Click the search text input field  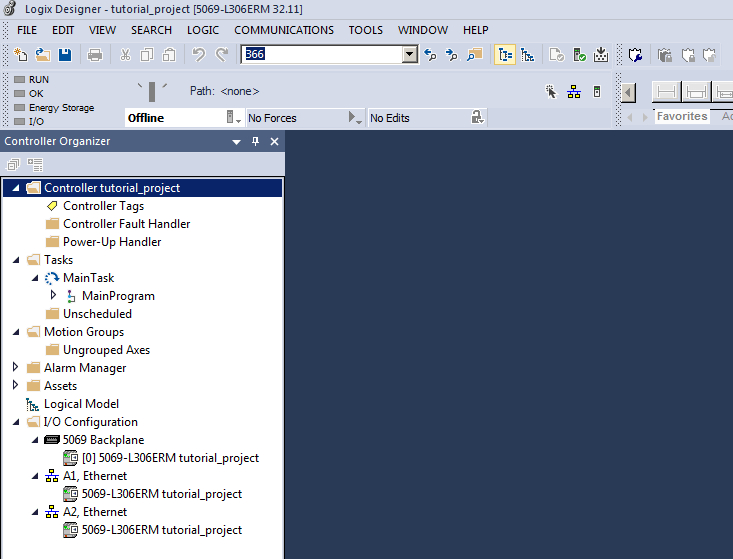[x=320, y=54]
